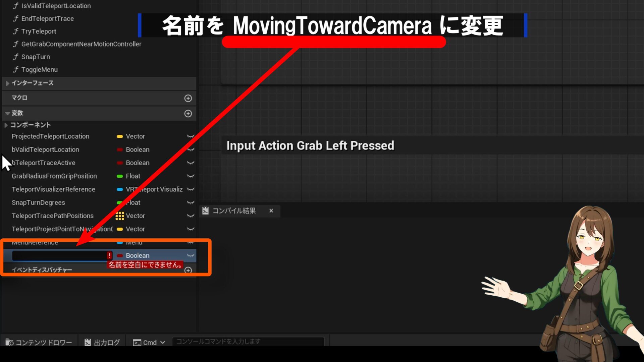Screen dimensions: 644x362
Task: Open the 出力ログ tab
Action: pos(102,342)
